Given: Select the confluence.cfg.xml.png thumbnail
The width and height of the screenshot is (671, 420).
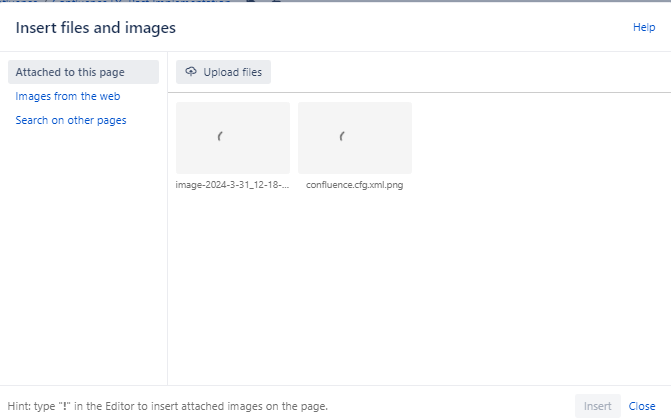Looking at the screenshot, I should coord(355,138).
